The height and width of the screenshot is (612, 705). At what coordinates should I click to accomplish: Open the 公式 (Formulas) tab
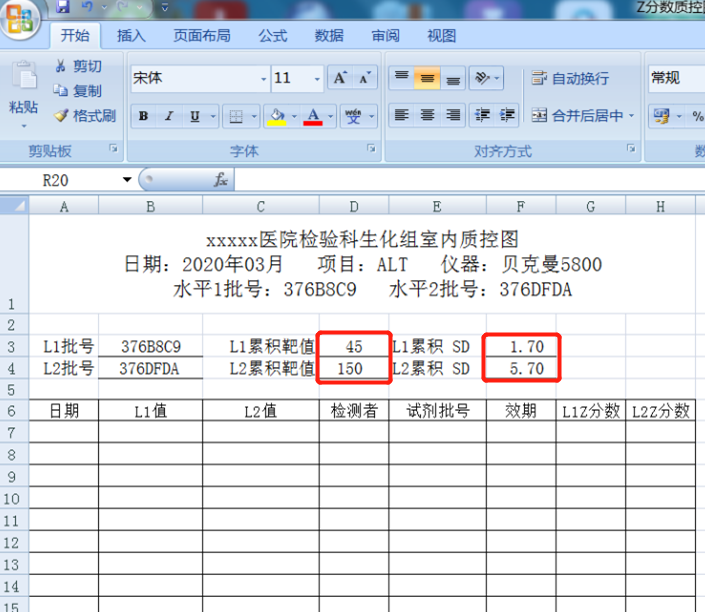(x=273, y=36)
